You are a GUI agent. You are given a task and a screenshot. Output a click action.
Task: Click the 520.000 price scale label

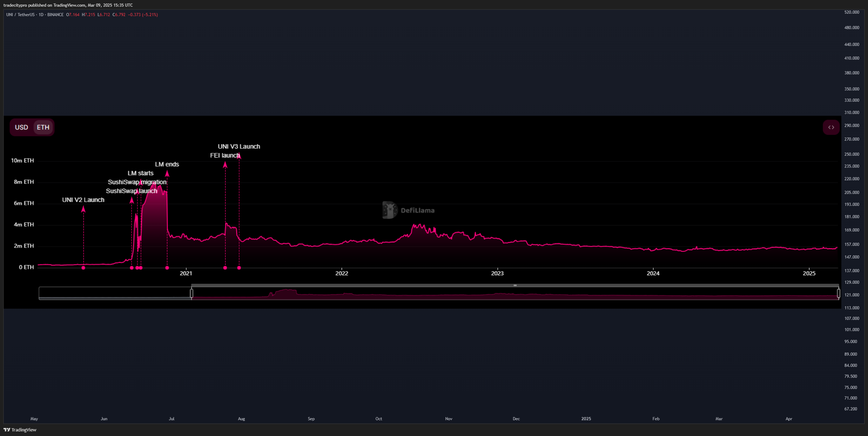pyautogui.click(x=852, y=12)
